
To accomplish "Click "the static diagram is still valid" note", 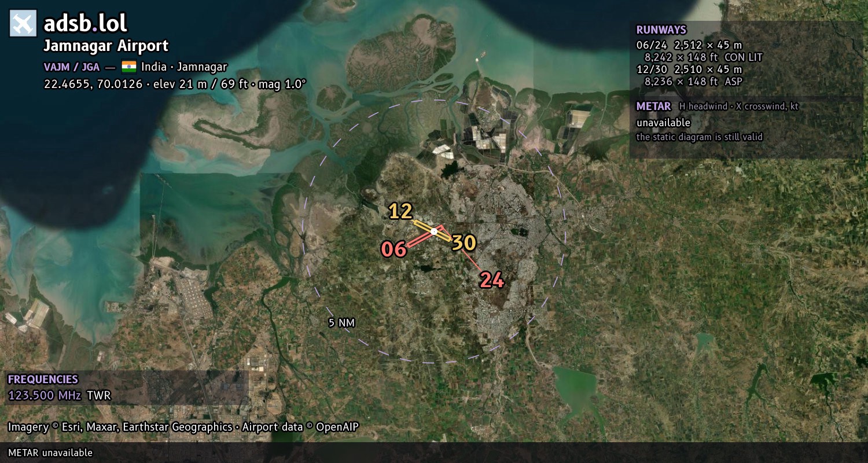I will (700, 137).
